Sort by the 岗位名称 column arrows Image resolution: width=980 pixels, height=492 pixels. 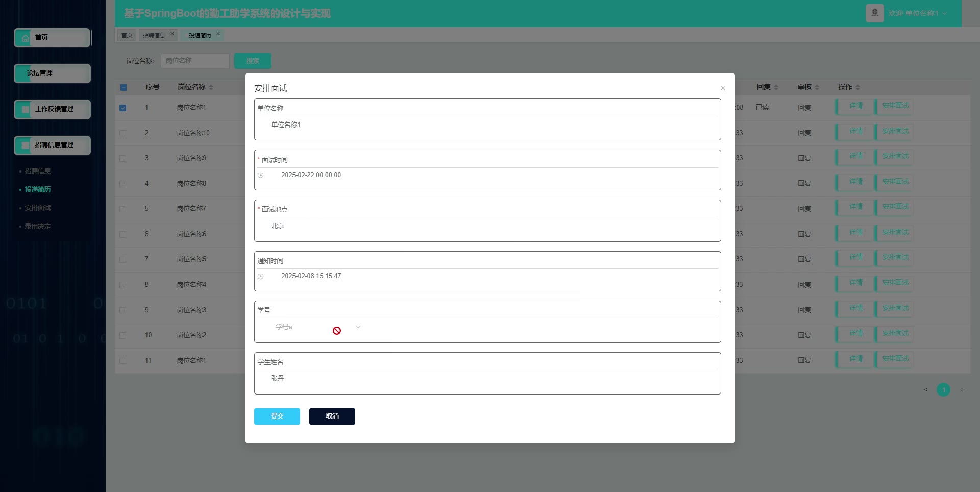point(211,87)
